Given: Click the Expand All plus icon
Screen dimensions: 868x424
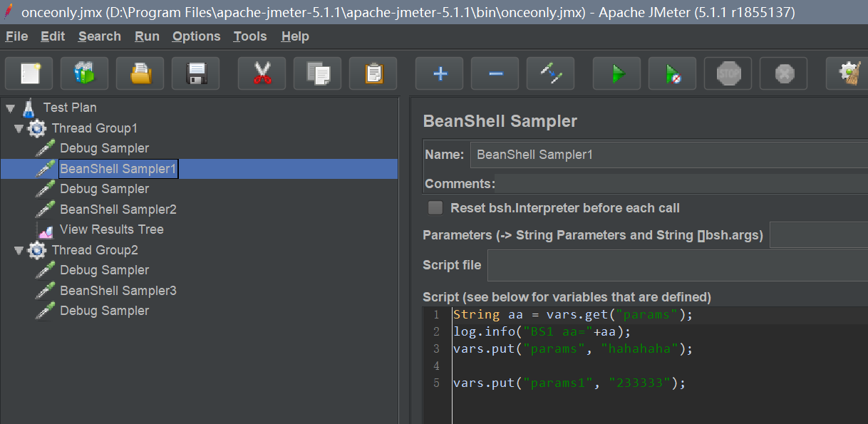Looking at the screenshot, I should [440, 73].
